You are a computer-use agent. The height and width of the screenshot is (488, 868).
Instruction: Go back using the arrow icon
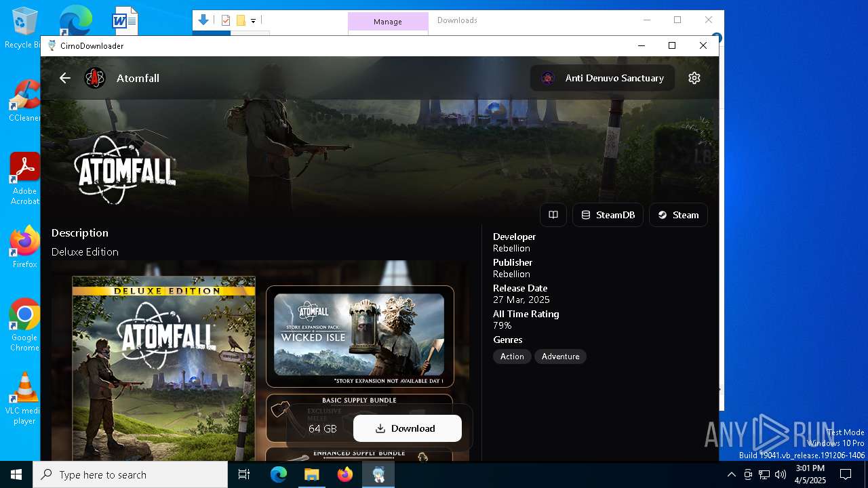65,78
